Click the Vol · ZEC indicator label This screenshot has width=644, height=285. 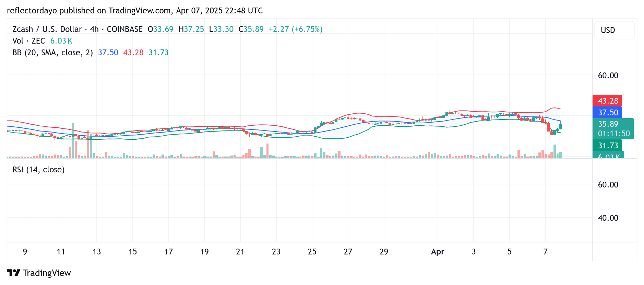29,41
